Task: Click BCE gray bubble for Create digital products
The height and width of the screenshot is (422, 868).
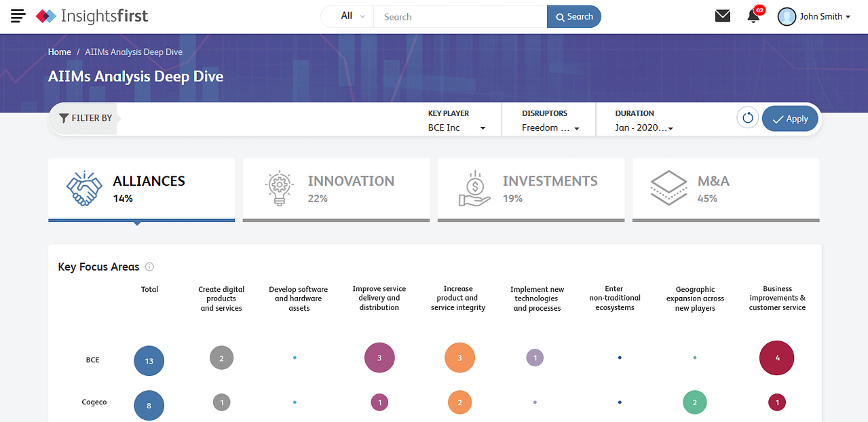Action: point(221,357)
